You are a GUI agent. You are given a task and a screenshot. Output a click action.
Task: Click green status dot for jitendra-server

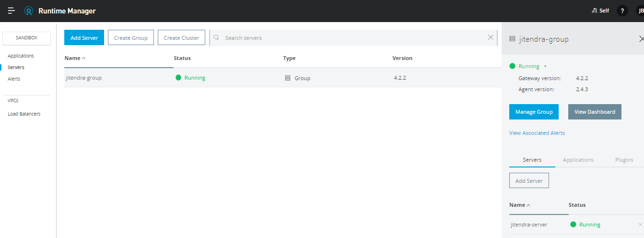click(573, 224)
